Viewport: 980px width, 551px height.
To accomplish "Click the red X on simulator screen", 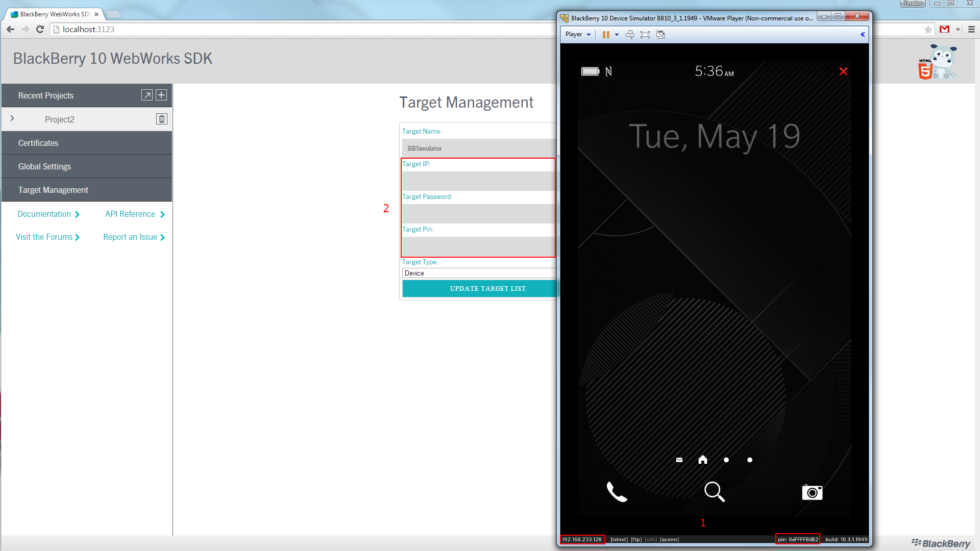I will (x=843, y=71).
